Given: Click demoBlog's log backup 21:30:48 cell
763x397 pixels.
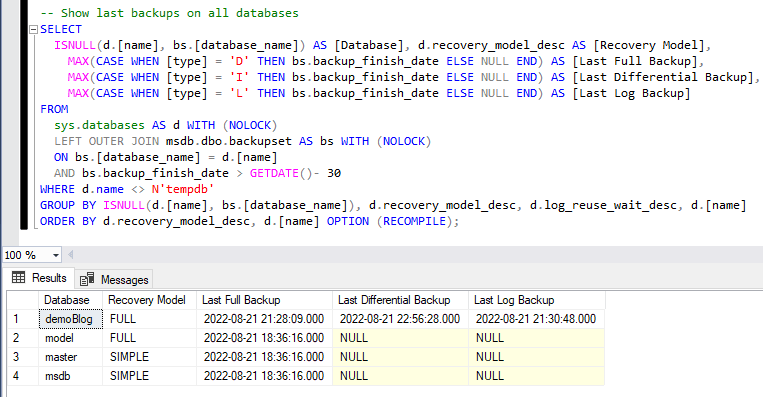Looking at the screenshot, I should (537, 319).
